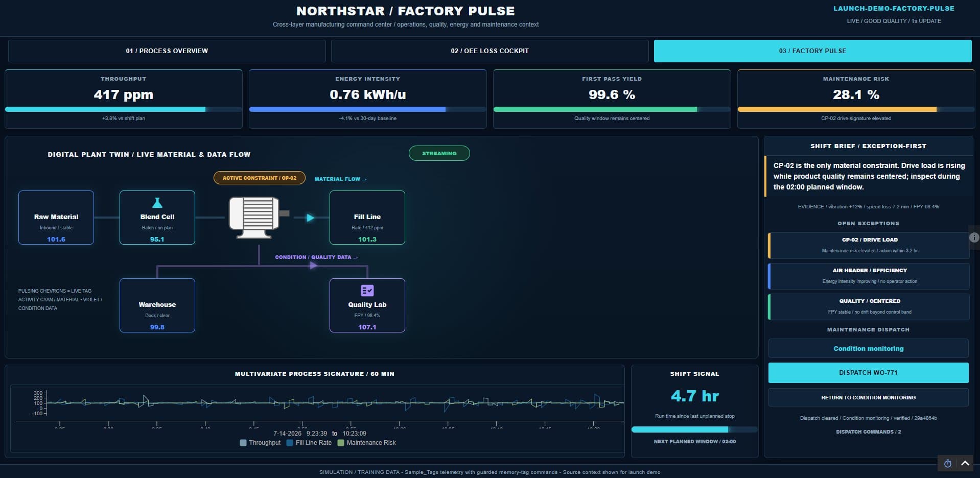980x478 pixels.
Task: Click the Dispatch cleared verification text
Action: coord(869,418)
